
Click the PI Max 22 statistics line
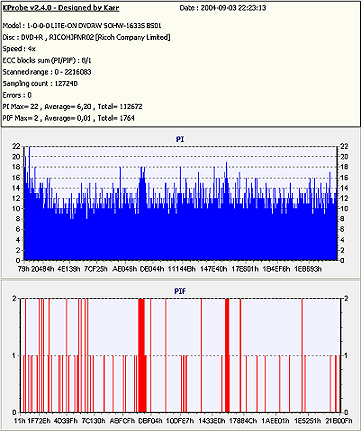[x=72, y=107]
